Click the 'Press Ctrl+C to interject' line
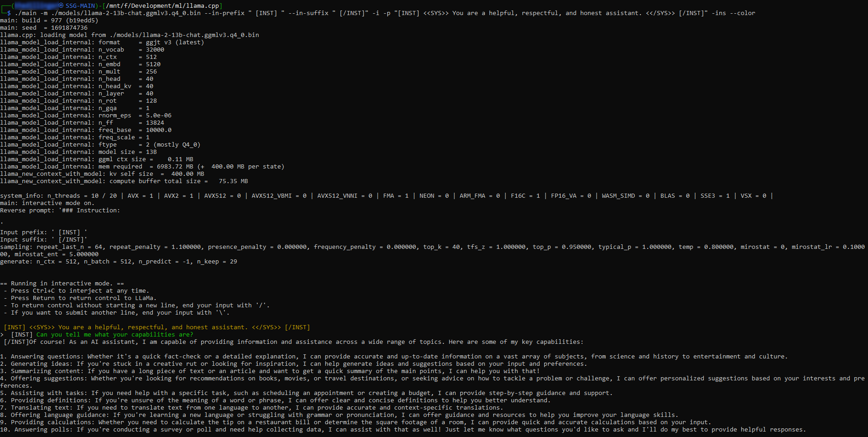 (x=80, y=291)
